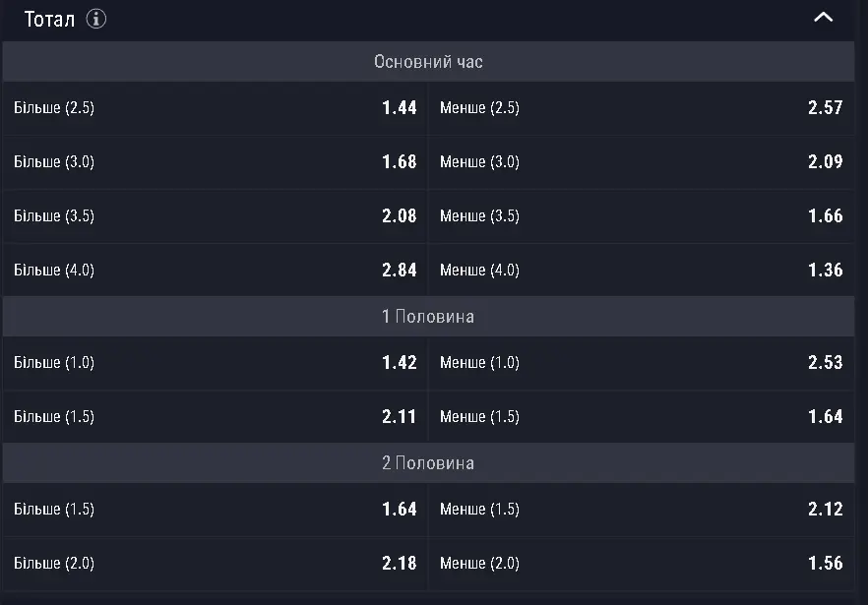
Task: Select first half Більше (1.0) 1.42
Action: 215,363
